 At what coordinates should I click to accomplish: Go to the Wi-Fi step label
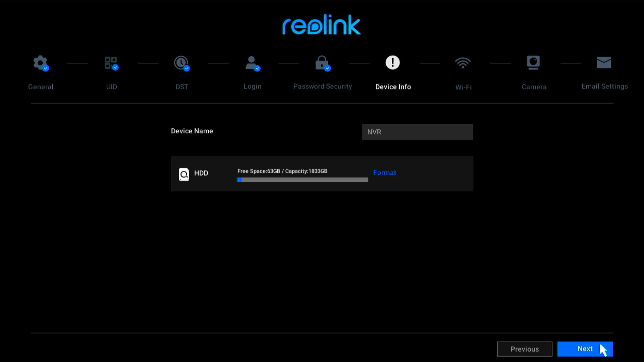[x=464, y=87]
